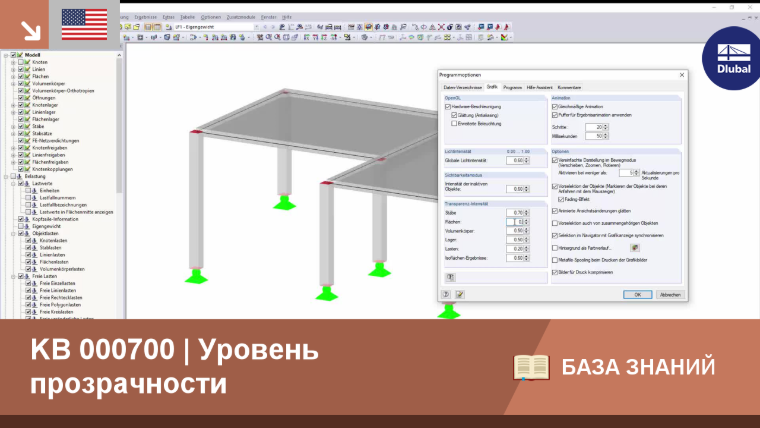The image size is (760, 428).
Task: Switch to the Programm tab
Action: [512, 87]
